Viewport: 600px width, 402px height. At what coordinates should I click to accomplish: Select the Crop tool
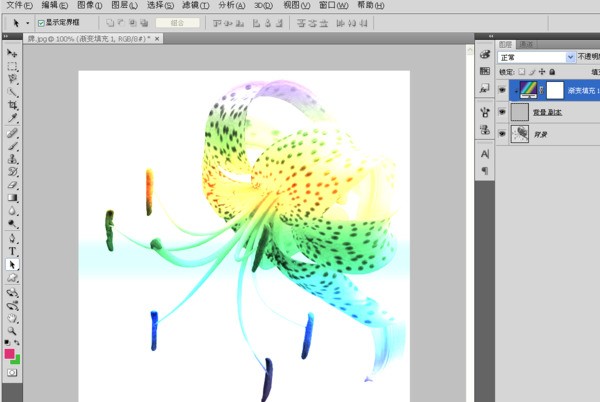pyautogui.click(x=13, y=105)
